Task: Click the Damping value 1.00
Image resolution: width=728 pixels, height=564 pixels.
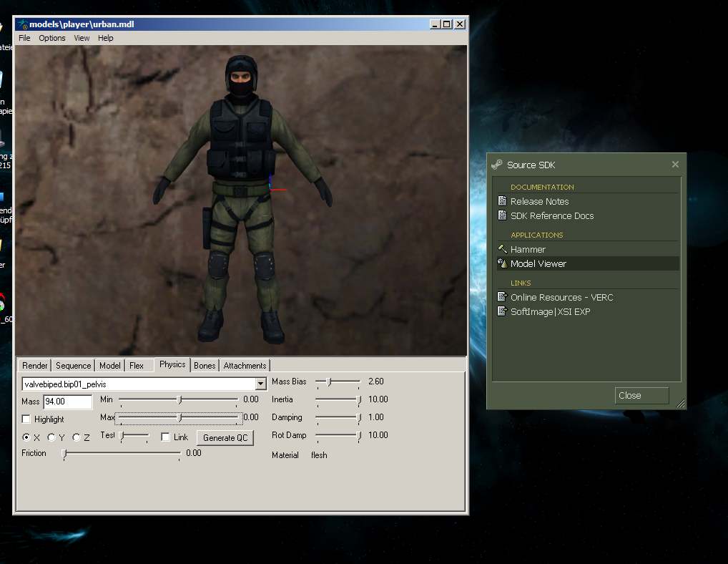Action: 376,417
